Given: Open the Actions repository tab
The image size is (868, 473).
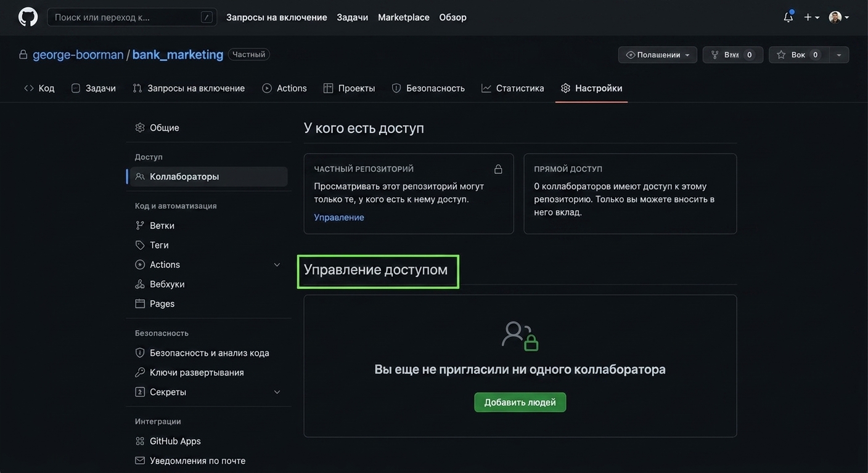Looking at the screenshot, I should pos(284,88).
